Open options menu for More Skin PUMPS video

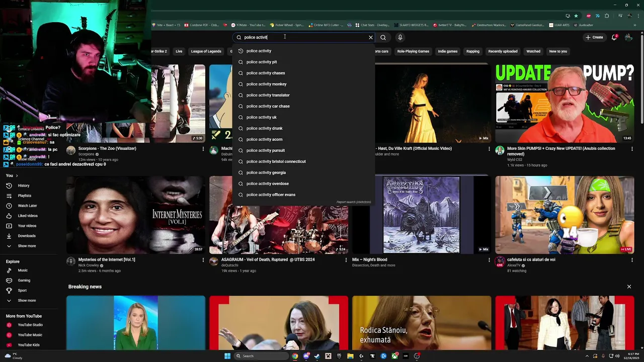(x=632, y=149)
